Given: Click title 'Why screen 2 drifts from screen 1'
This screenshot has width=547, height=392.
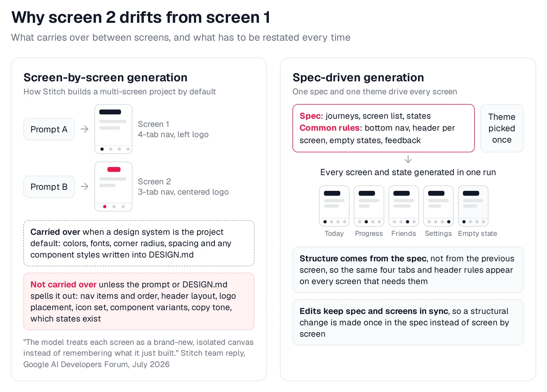Looking at the screenshot, I should (x=141, y=17).
